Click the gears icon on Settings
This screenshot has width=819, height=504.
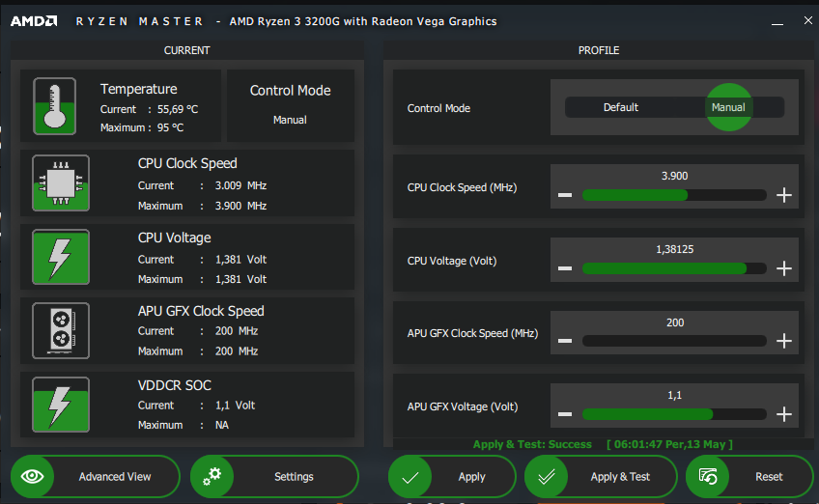212,476
